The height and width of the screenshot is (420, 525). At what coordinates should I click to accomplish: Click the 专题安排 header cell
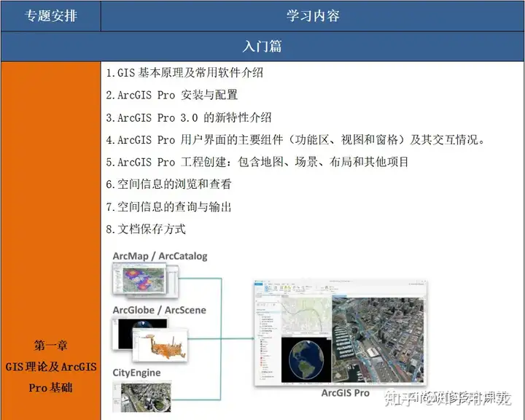(50, 16)
